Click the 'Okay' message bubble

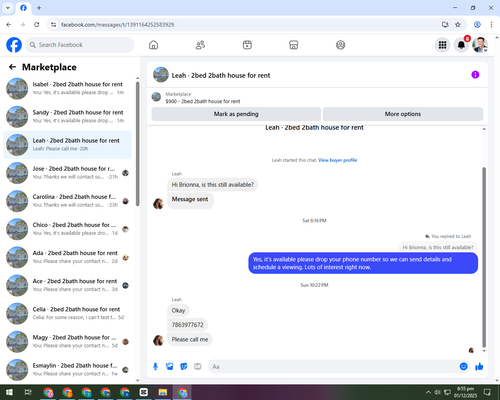tap(178, 310)
